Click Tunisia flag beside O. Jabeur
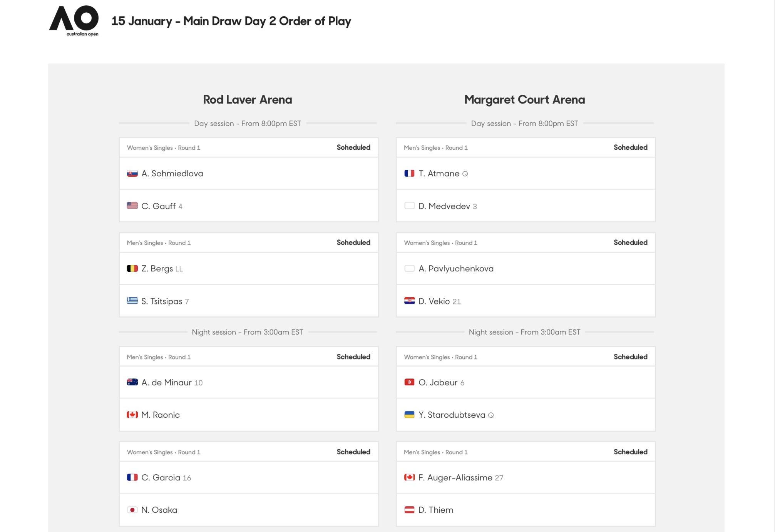This screenshot has height=532, width=775. (409, 382)
